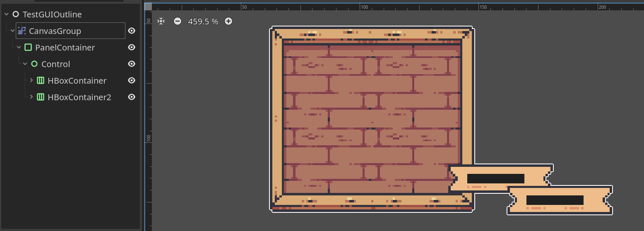644x231 pixels.
Task: Click the lower ticket-shaped button in viewport
Action: 560,200
